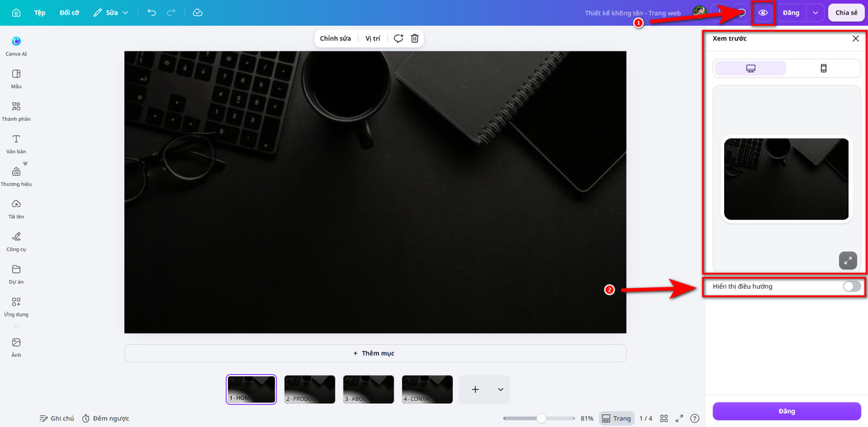868x427 pixels.
Task: Open Canva AI from sidebar
Action: pos(16,46)
